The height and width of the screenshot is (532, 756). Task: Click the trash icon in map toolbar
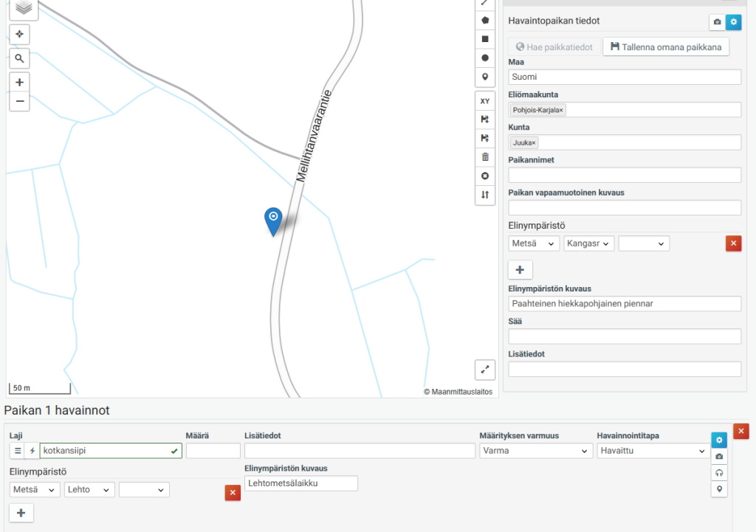pos(485,156)
